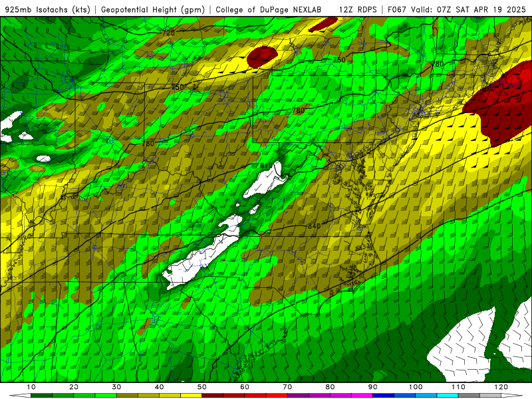Click the bright red 65-70 kt legend swatch
Viewport: 532px width, 399px height.
(277, 396)
